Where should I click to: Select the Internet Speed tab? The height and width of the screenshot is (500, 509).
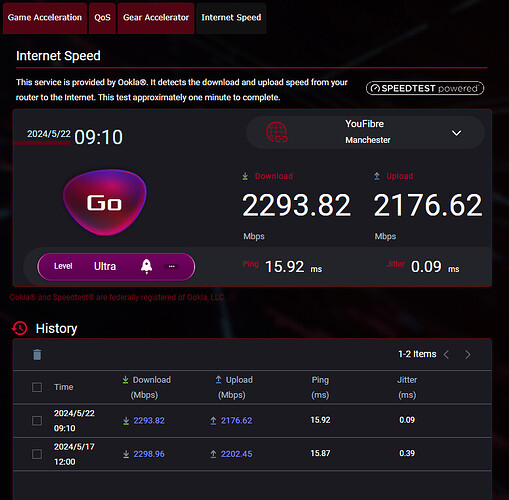coord(231,18)
